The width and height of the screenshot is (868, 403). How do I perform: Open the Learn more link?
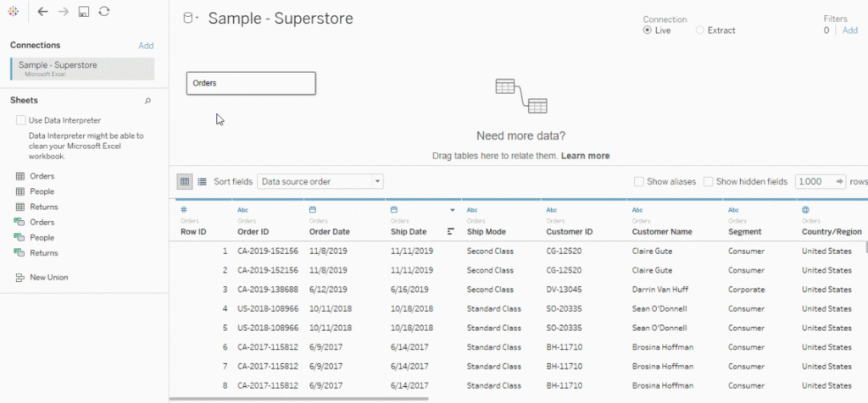click(585, 156)
